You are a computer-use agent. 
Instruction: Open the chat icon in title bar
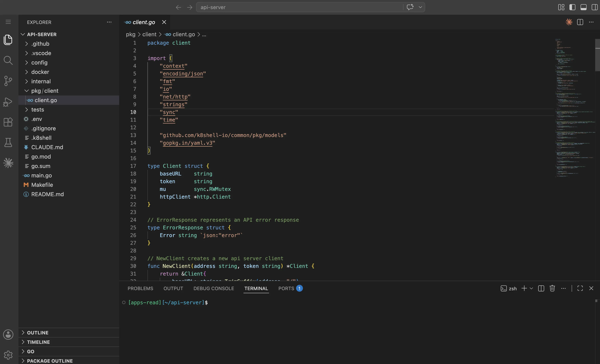[x=410, y=7]
